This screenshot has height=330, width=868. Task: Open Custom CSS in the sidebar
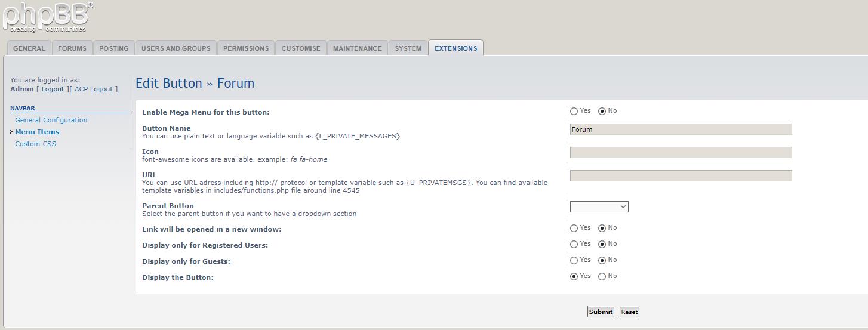click(x=36, y=144)
